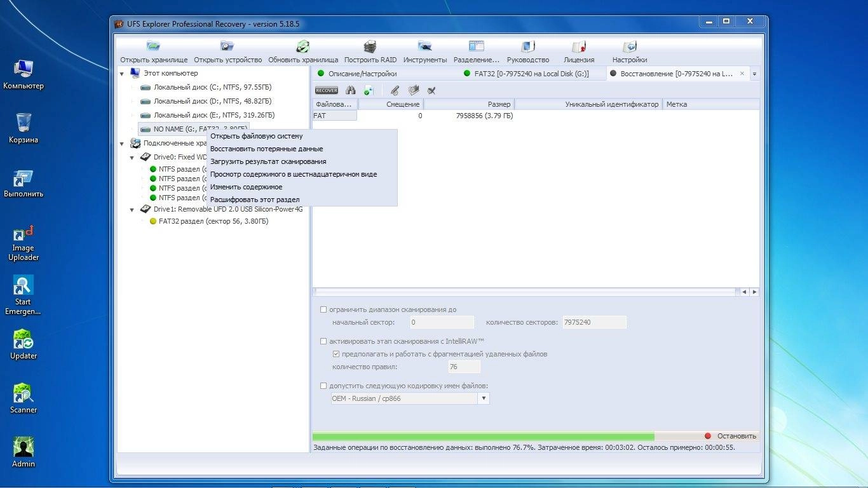This screenshot has height=488, width=868.
Task: Choose Загрузить результат сканирования menu item
Action: coord(302,161)
